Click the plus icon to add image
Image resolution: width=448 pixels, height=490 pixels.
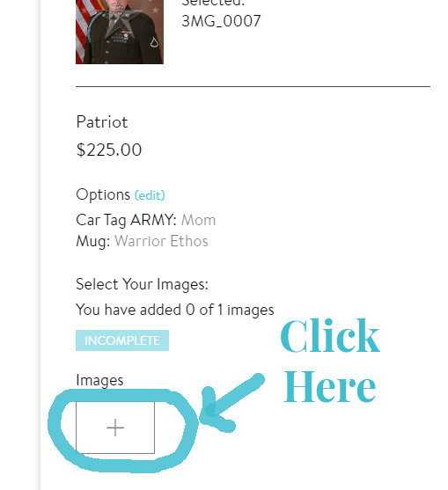115,428
